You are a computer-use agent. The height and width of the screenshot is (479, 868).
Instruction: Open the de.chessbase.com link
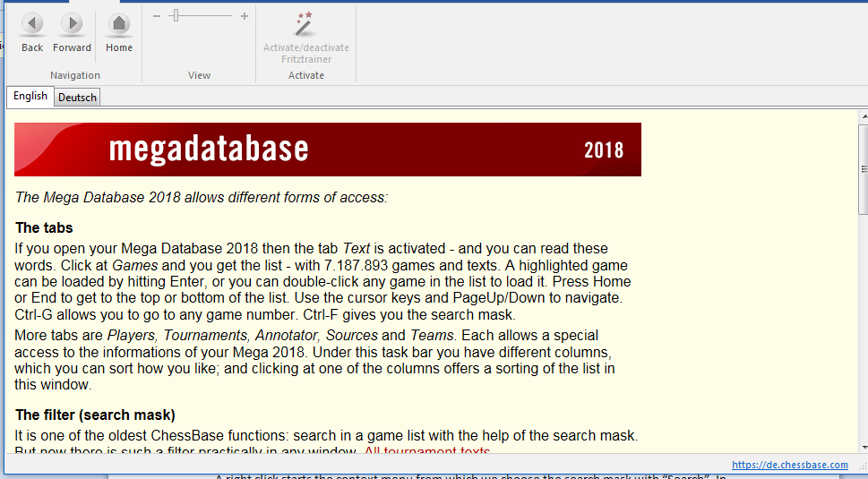click(789, 465)
